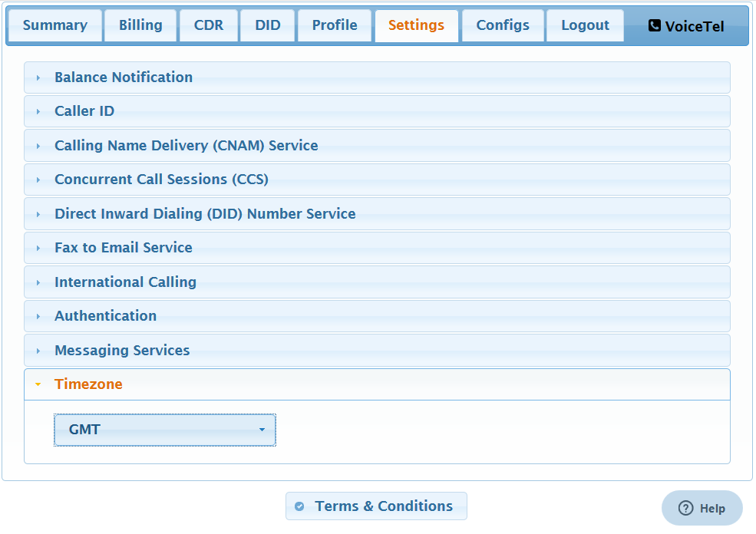Open the Summary tab

pos(55,25)
